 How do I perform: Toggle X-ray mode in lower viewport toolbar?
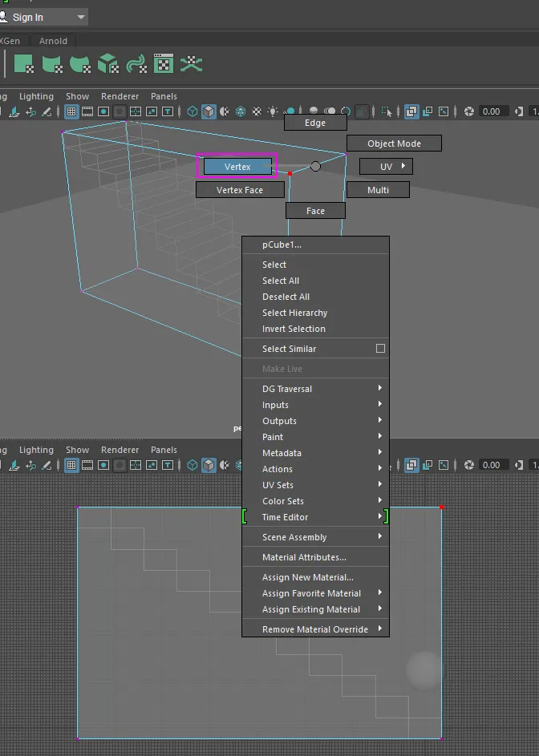(x=411, y=465)
